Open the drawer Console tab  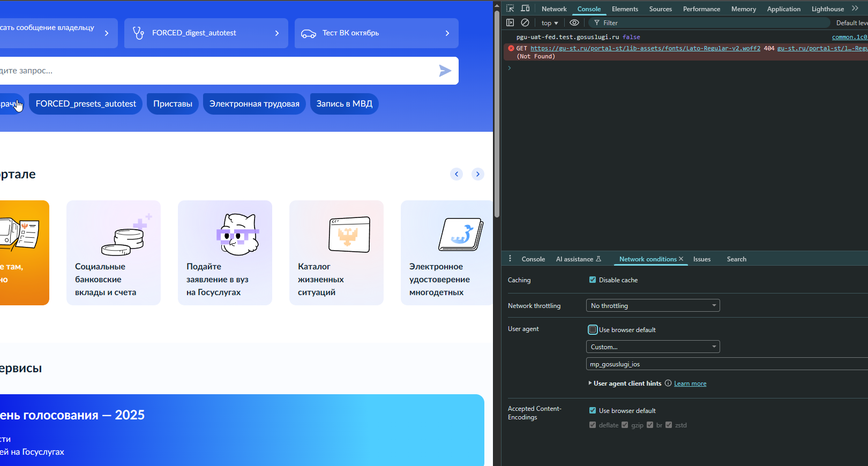click(x=533, y=259)
